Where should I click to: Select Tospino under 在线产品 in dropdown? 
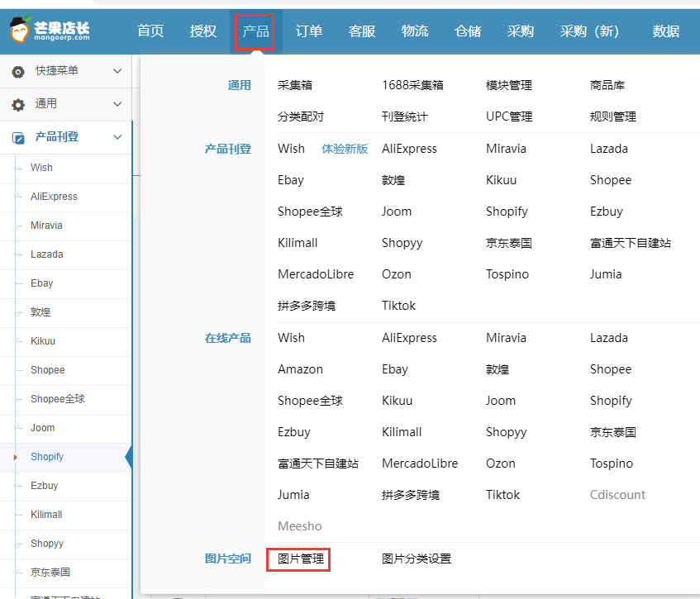click(x=612, y=464)
